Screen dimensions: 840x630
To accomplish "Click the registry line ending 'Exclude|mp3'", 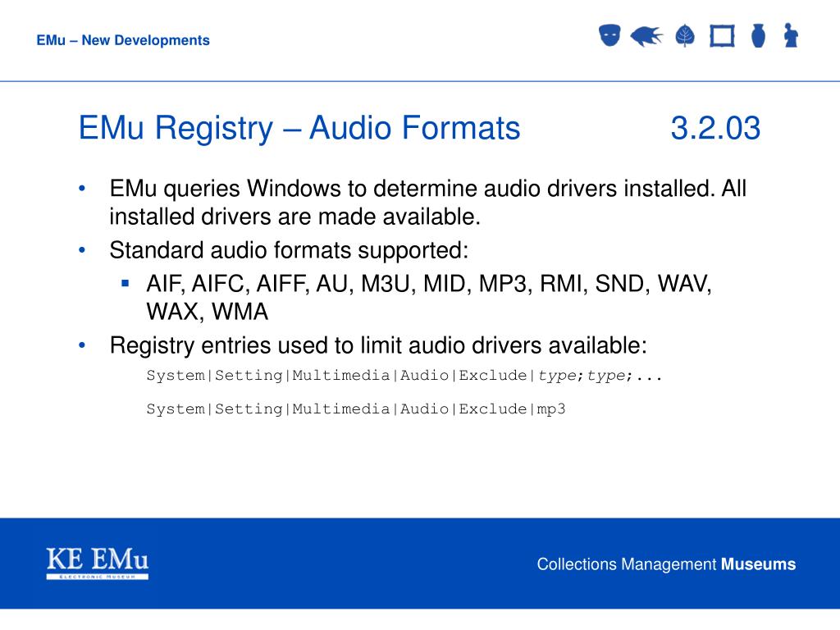I will pyautogui.click(x=356, y=409).
